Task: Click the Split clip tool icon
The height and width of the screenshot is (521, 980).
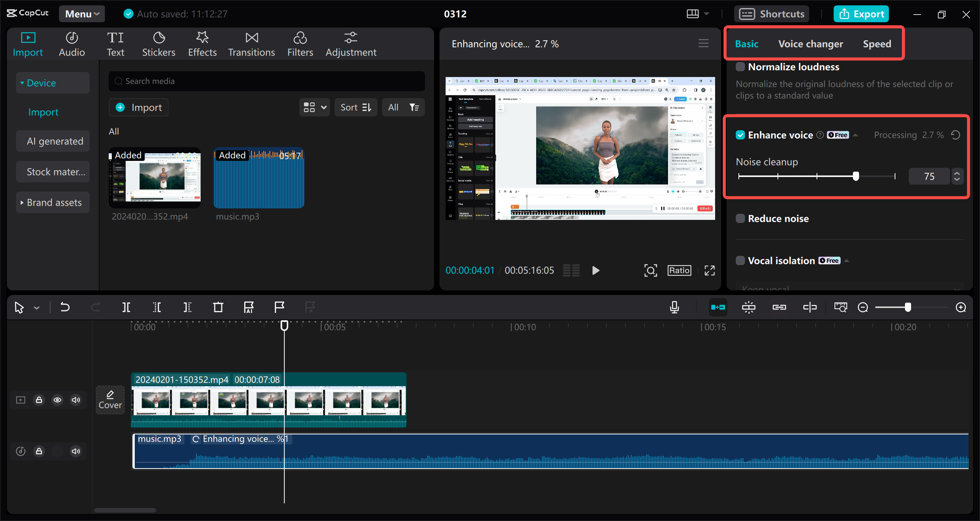Action: (x=126, y=307)
